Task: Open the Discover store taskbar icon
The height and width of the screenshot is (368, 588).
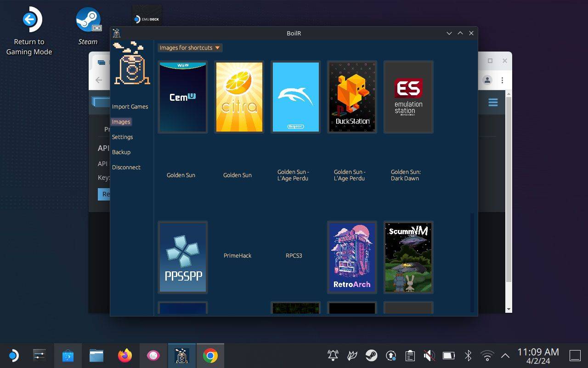Action: pos(68,356)
